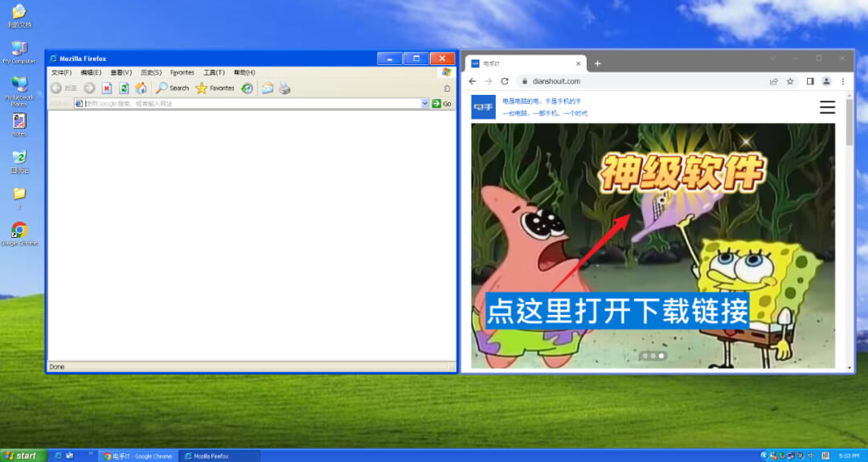
Task: Click the small icon at toolbar's far right
Action: [447, 88]
